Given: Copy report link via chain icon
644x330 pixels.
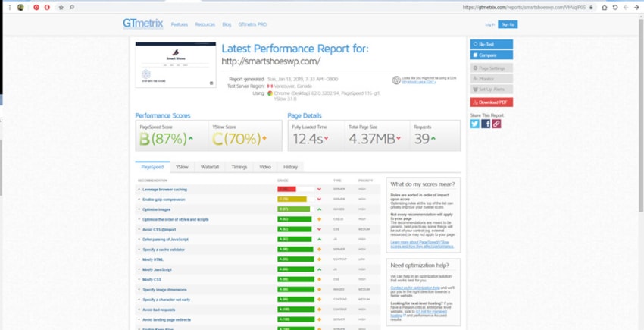Looking at the screenshot, I should [x=496, y=124].
